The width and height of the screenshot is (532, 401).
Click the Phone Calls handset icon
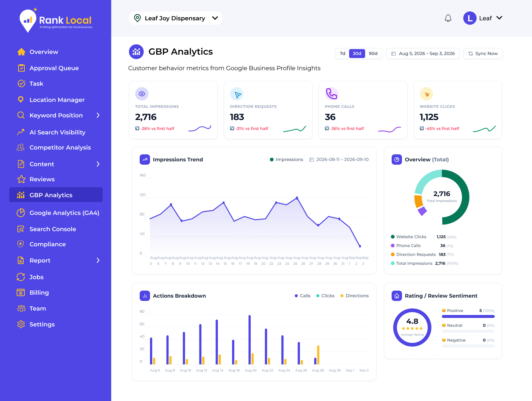(331, 94)
